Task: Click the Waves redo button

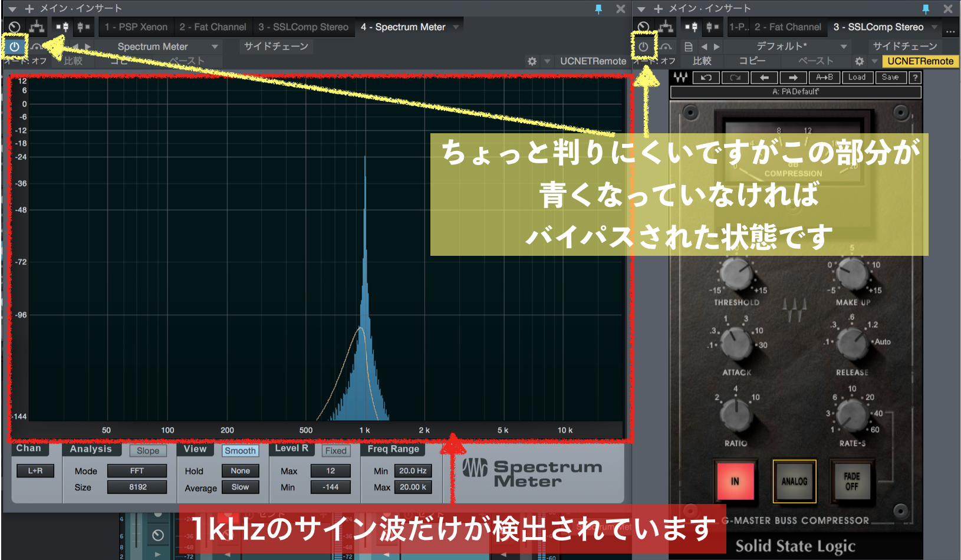Action: pyautogui.click(x=735, y=77)
